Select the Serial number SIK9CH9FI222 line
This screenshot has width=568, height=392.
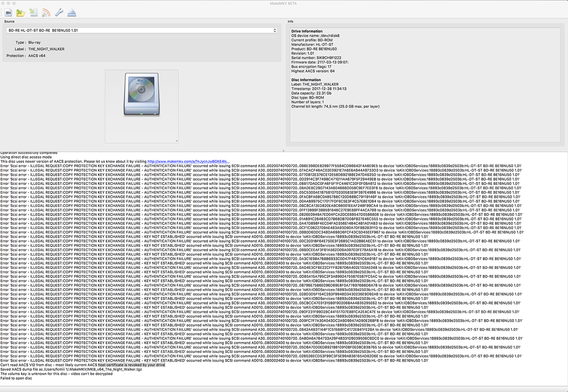coord(316,58)
